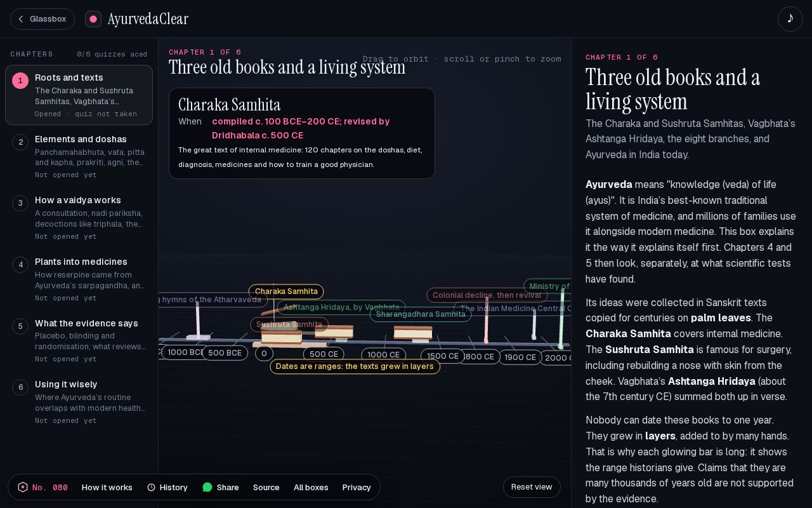This screenshot has width=812, height=508.
Task: Click the pink AyurvedaClear logo icon
Action: tap(93, 19)
